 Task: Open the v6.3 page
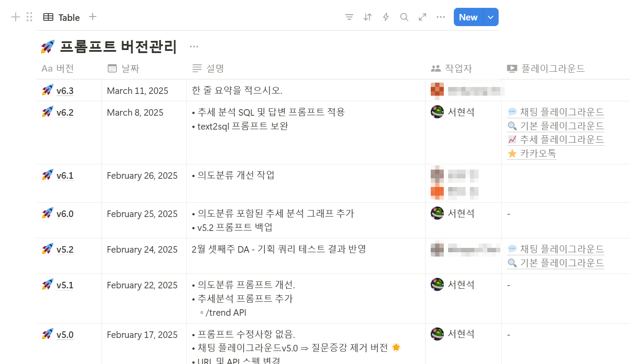(x=65, y=91)
